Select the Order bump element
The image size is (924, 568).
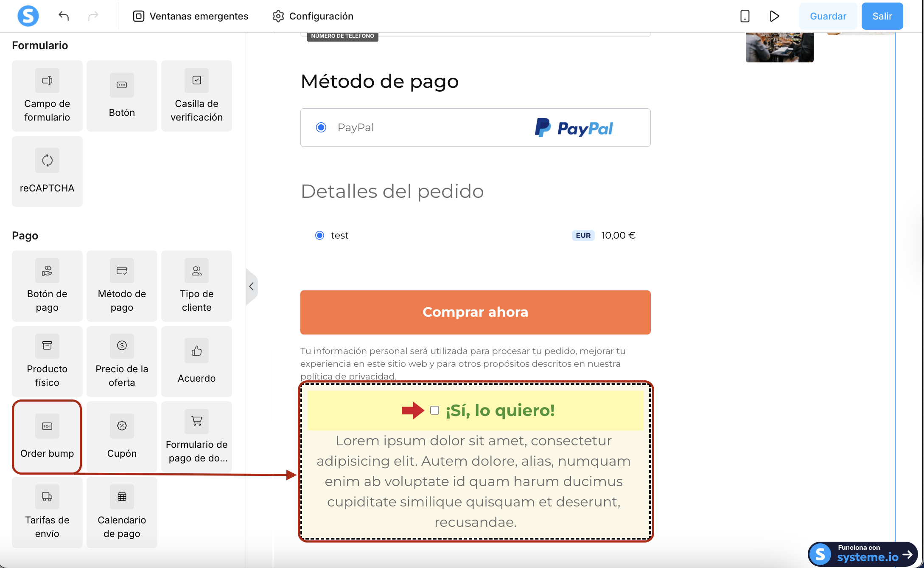47,437
